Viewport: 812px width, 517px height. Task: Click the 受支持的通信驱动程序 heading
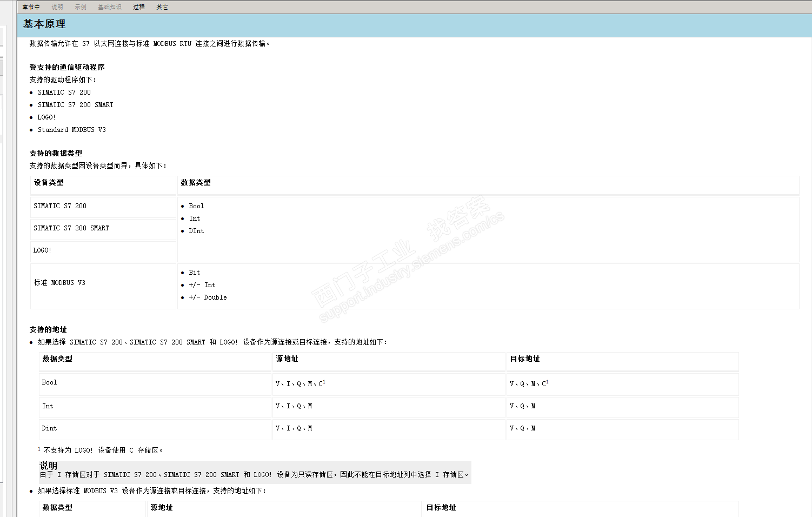pos(67,68)
